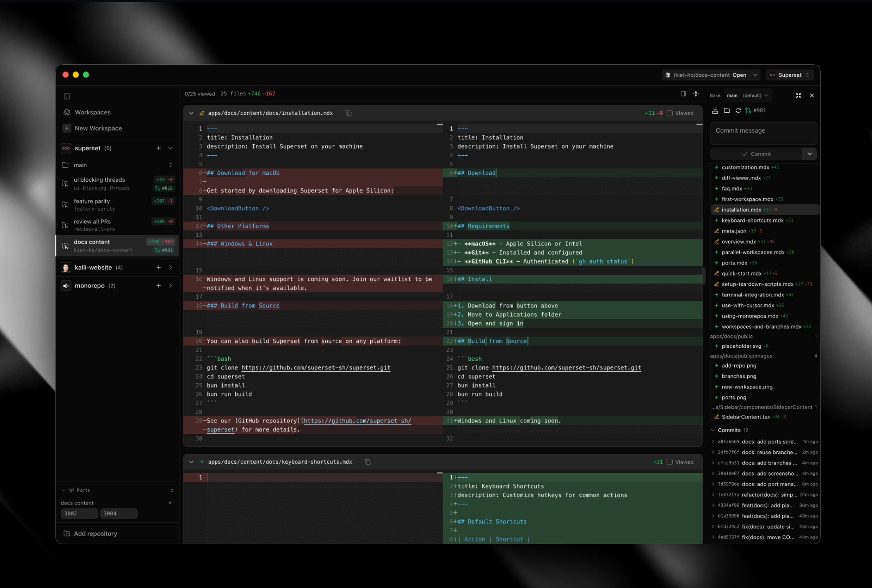Open the Commit options dropdown arrow
The width and height of the screenshot is (872, 588).
coord(809,154)
